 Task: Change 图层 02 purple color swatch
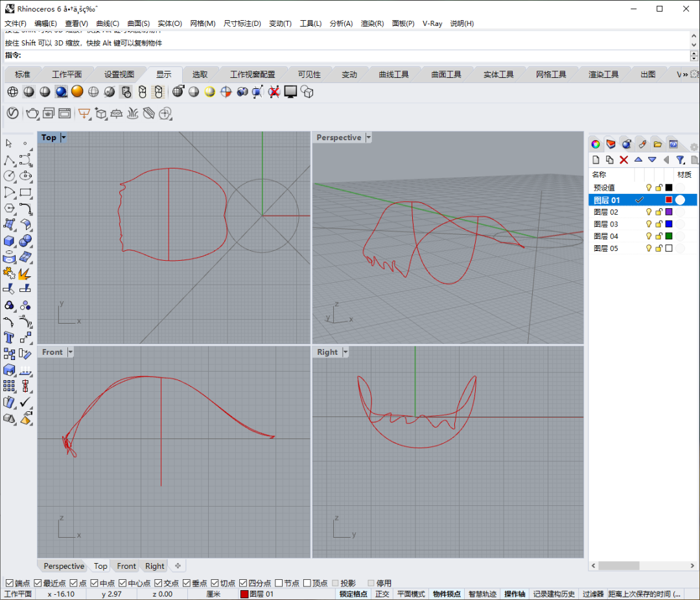669,211
